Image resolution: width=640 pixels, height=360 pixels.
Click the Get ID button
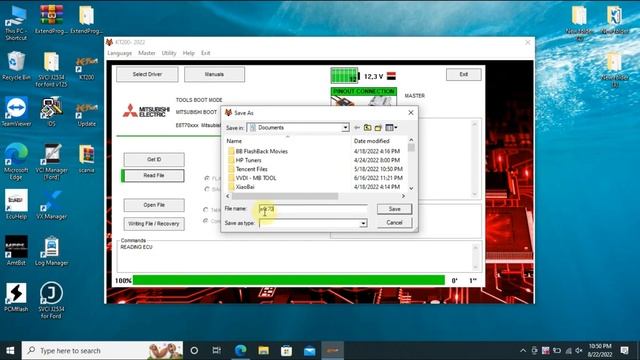pos(154,160)
